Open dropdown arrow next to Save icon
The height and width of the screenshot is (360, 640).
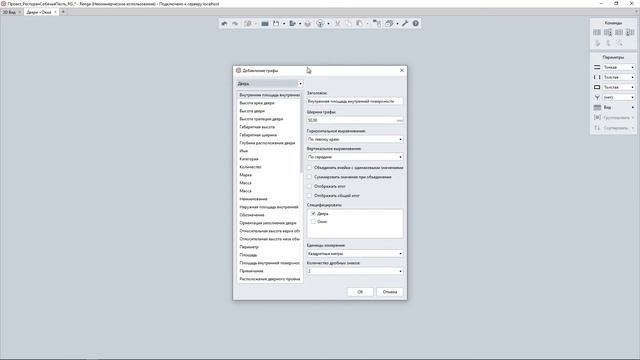click(284, 24)
